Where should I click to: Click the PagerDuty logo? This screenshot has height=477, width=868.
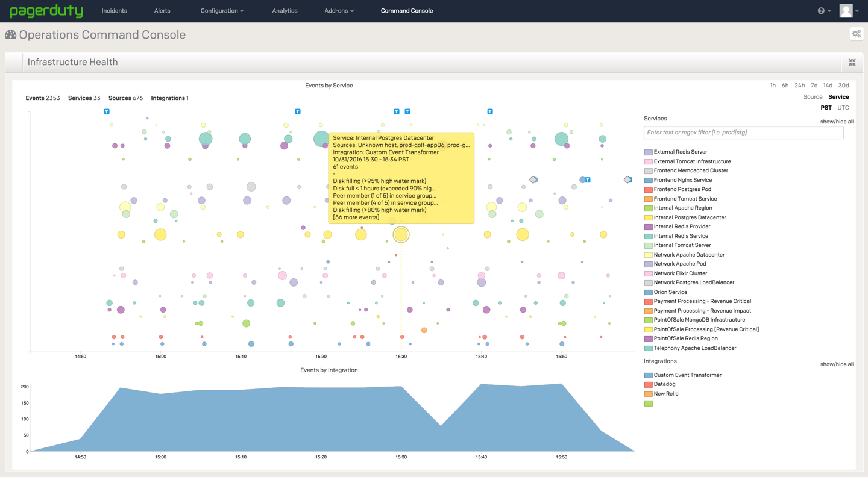[x=46, y=11]
